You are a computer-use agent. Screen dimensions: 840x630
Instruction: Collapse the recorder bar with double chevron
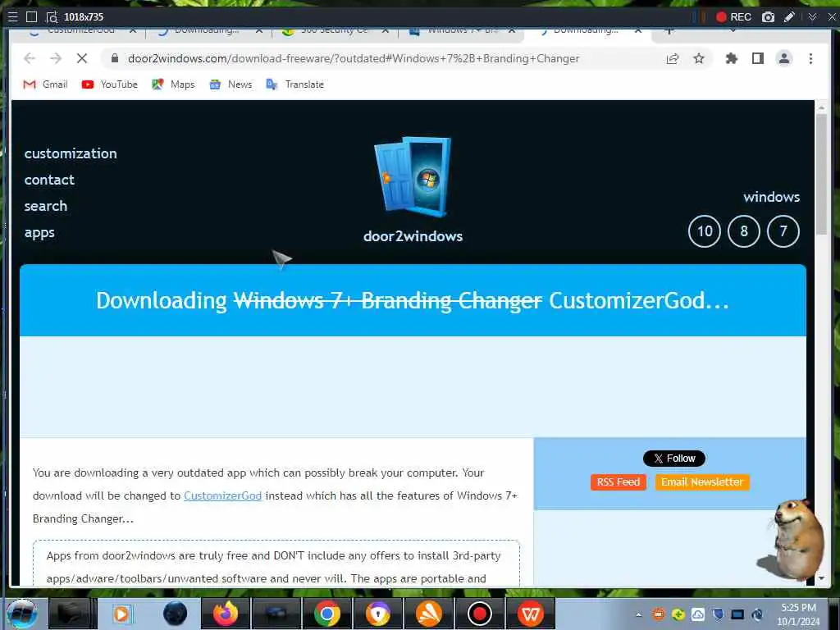coord(813,17)
